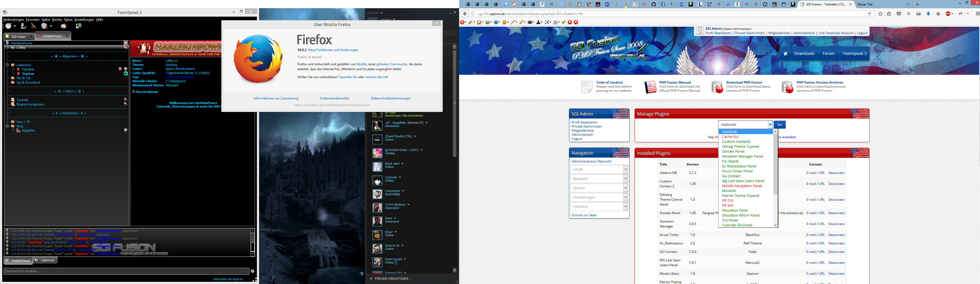Click Facebook pinned tab icon

[x=663, y=5]
